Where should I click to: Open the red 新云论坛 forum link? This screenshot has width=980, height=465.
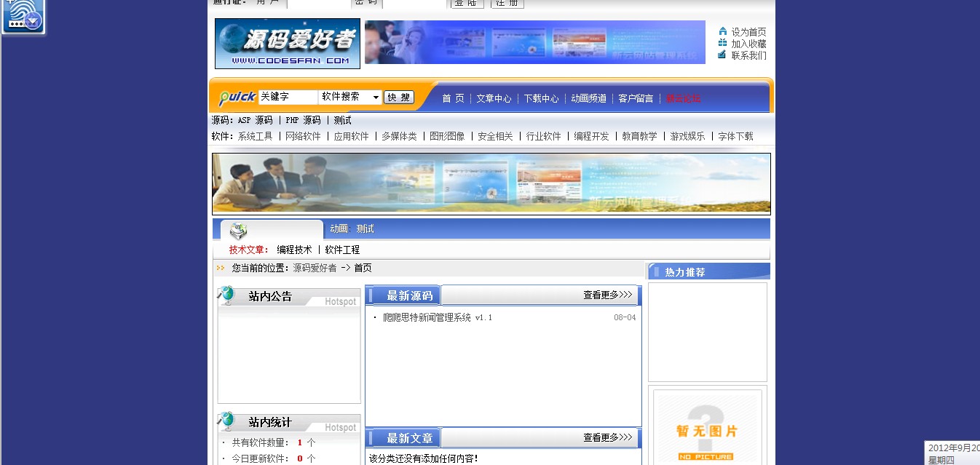[x=683, y=98]
